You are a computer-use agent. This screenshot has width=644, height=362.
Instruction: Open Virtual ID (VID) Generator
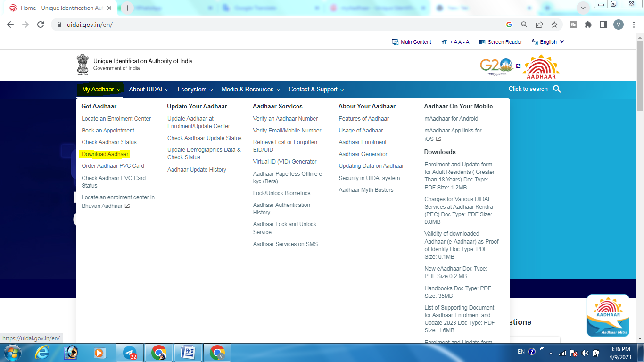(x=285, y=162)
